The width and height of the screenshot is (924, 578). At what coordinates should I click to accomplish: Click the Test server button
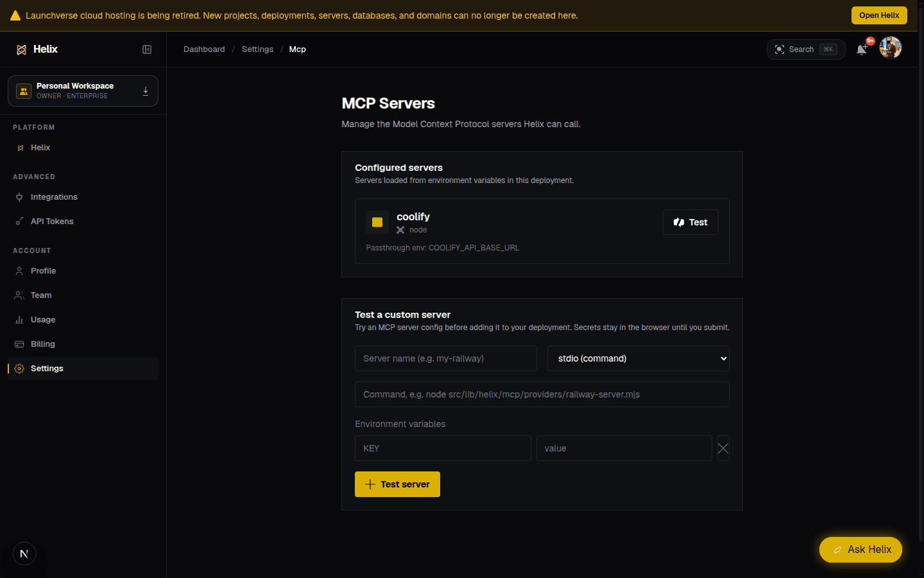397,484
